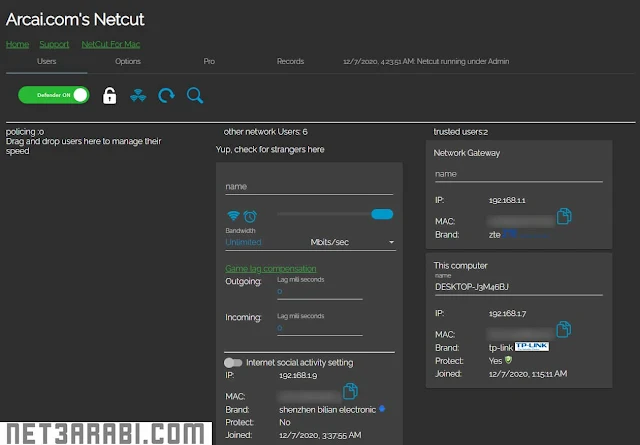The height and width of the screenshot is (445, 640).
Task: Click the network devices icon in toolbar
Action: [x=138, y=96]
